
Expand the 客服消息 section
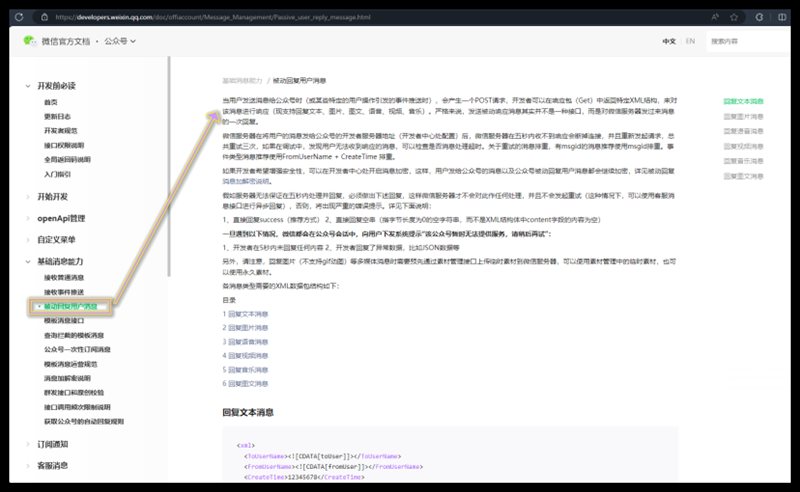[53, 465]
